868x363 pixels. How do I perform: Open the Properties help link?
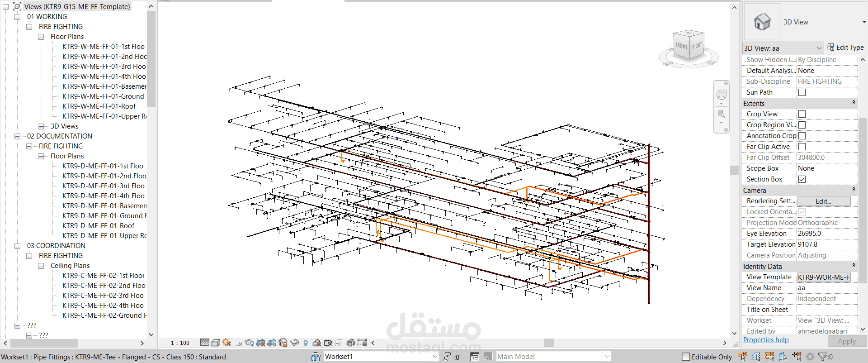pyautogui.click(x=766, y=340)
